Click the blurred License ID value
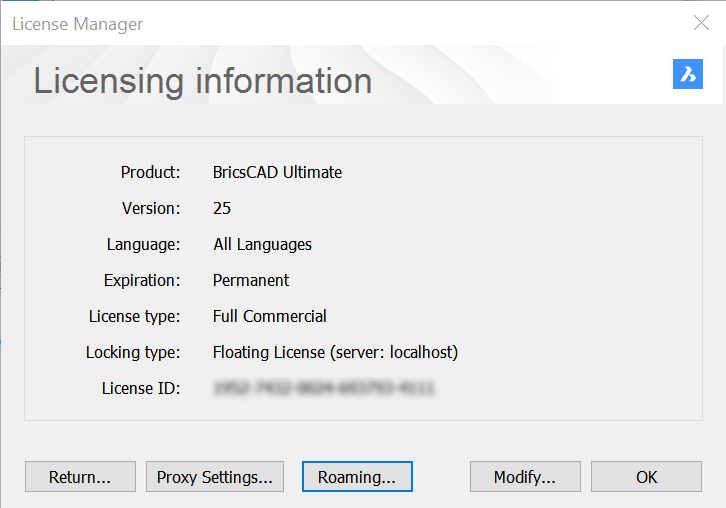The width and height of the screenshot is (726, 508). 323,388
